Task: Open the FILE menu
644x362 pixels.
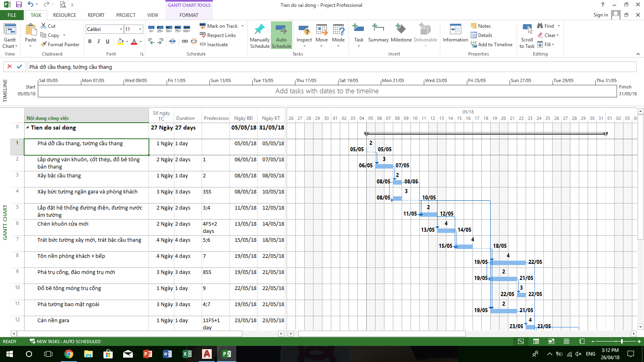Action: 12,15
